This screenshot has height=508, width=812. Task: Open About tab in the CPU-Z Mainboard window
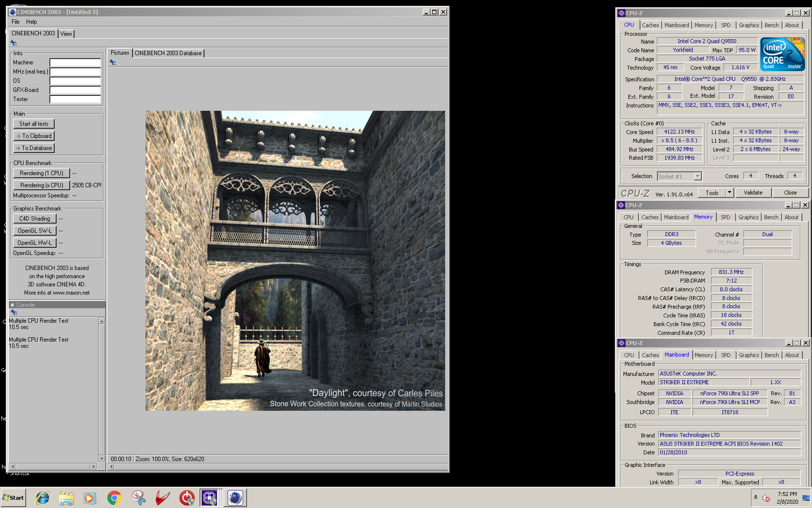click(792, 355)
